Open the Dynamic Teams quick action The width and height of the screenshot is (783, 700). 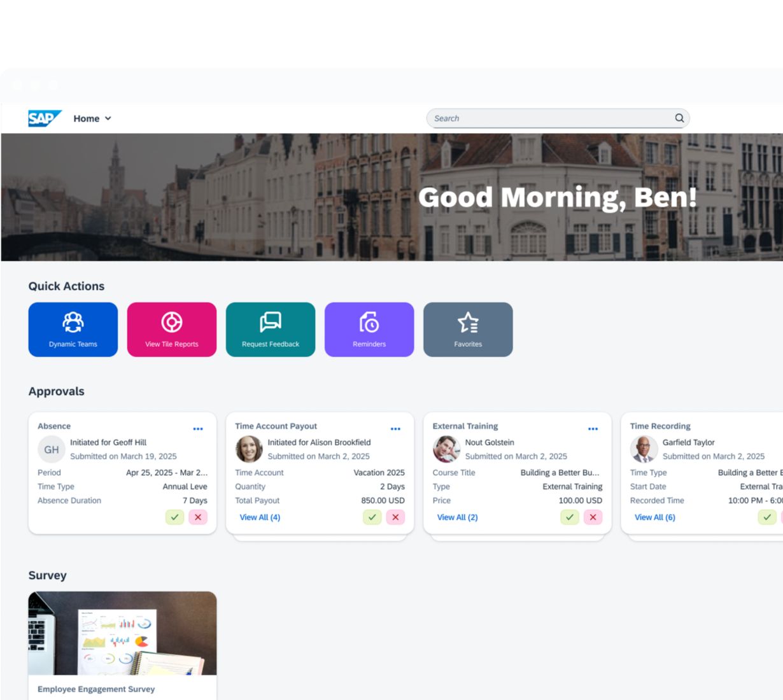pyautogui.click(x=73, y=330)
